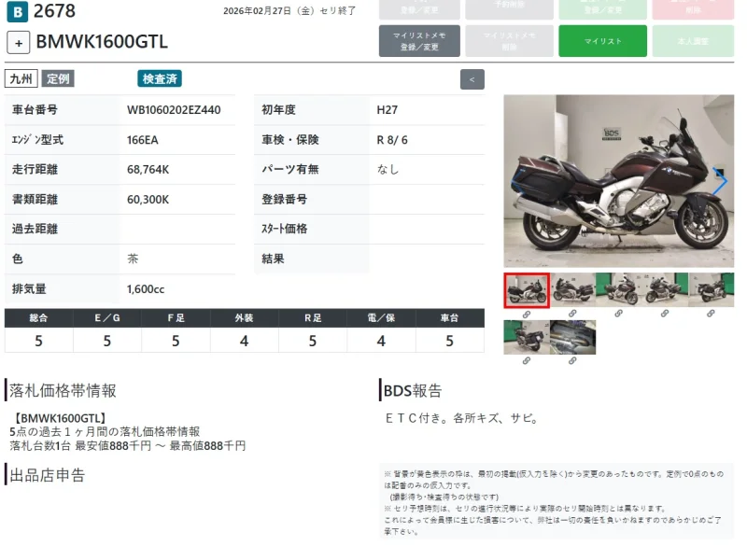Image resolution: width=747 pixels, height=560 pixels.
Task: Open link icon under third thumbnail
Action: pos(618,314)
